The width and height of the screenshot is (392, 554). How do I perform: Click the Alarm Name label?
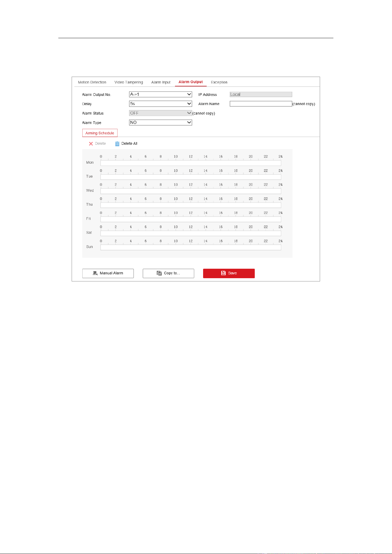[x=209, y=104]
